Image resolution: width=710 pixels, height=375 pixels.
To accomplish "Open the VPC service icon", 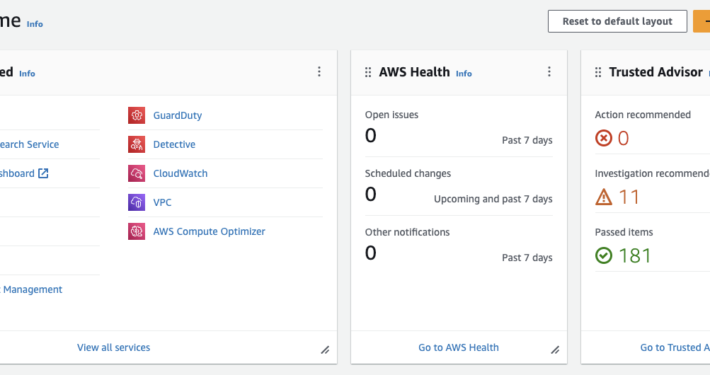I will [x=136, y=202].
